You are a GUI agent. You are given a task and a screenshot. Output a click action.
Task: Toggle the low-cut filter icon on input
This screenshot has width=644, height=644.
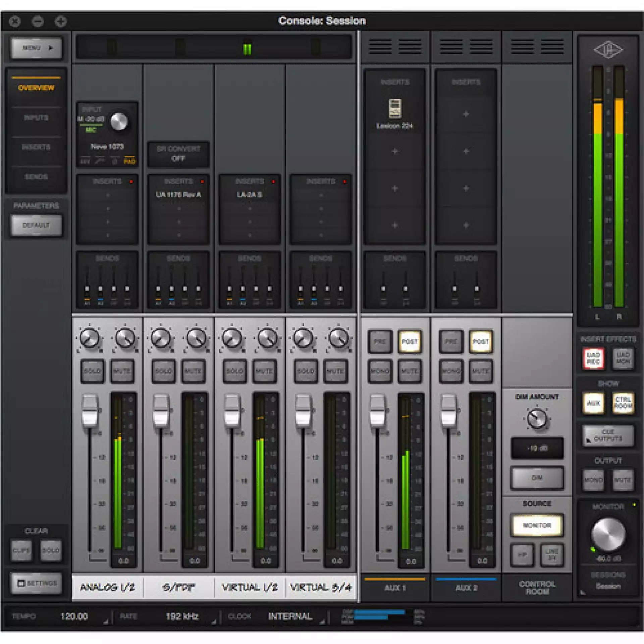[x=100, y=160]
